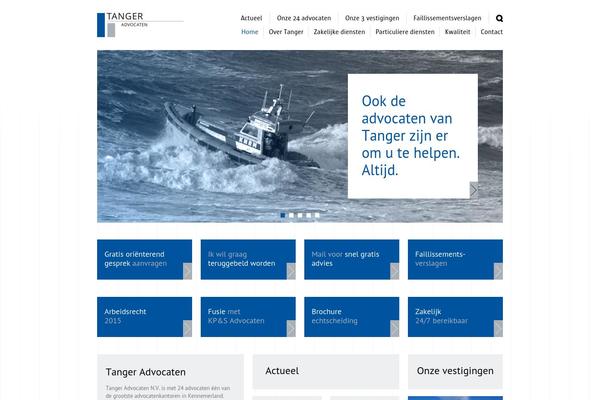Open the Over Tanger menu

click(x=286, y=32)
